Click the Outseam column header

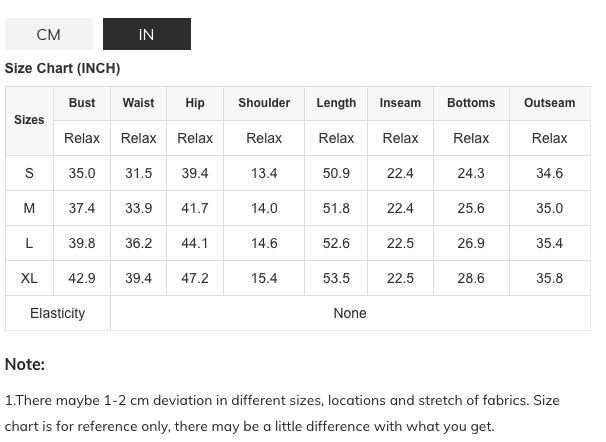point(549,103)
